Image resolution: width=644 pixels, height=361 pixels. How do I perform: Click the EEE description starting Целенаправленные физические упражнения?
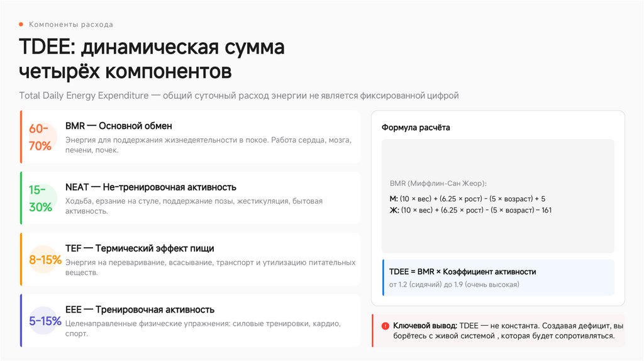click(203, 328)
